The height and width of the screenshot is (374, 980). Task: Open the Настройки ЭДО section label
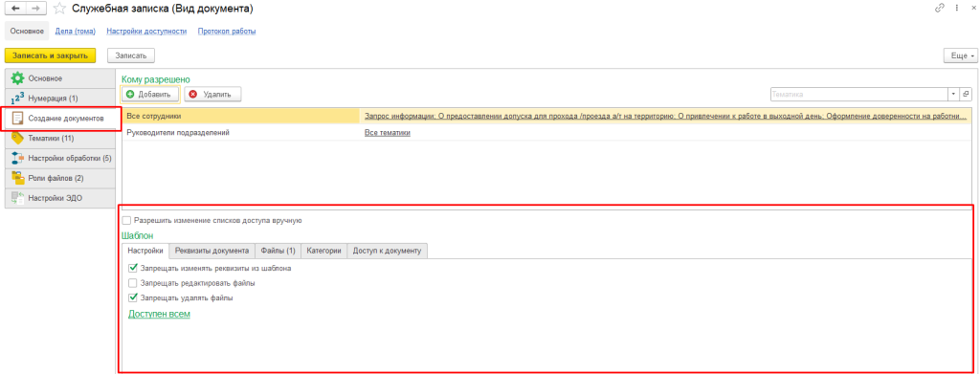pyautogui.click(x=55, y=198)
